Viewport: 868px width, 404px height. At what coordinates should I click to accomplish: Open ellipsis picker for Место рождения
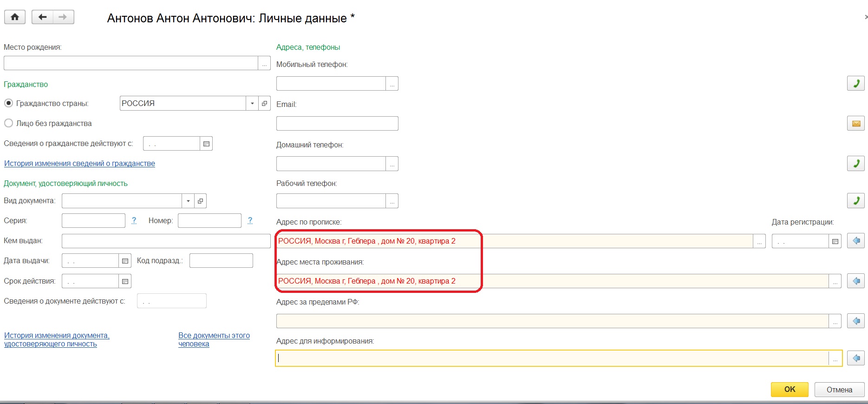coord(264,63)
